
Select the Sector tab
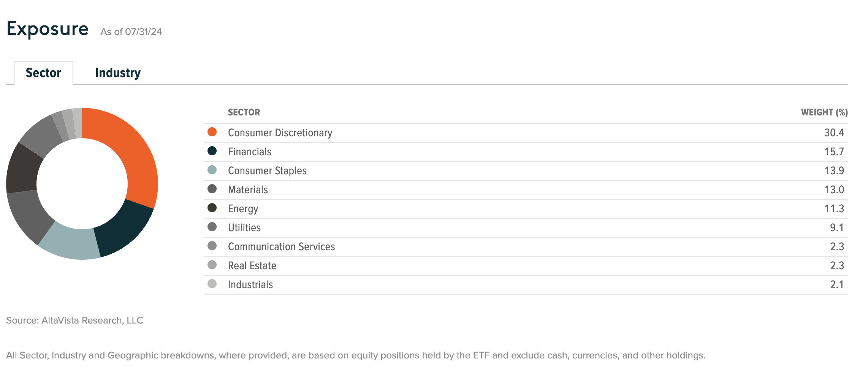(43, 73)
